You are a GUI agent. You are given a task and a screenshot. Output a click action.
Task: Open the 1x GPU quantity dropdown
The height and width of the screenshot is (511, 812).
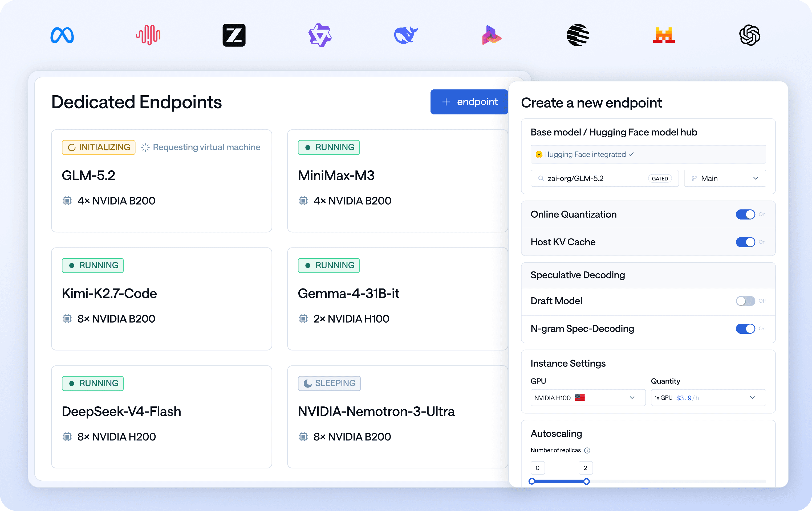(x=708, y=397)
